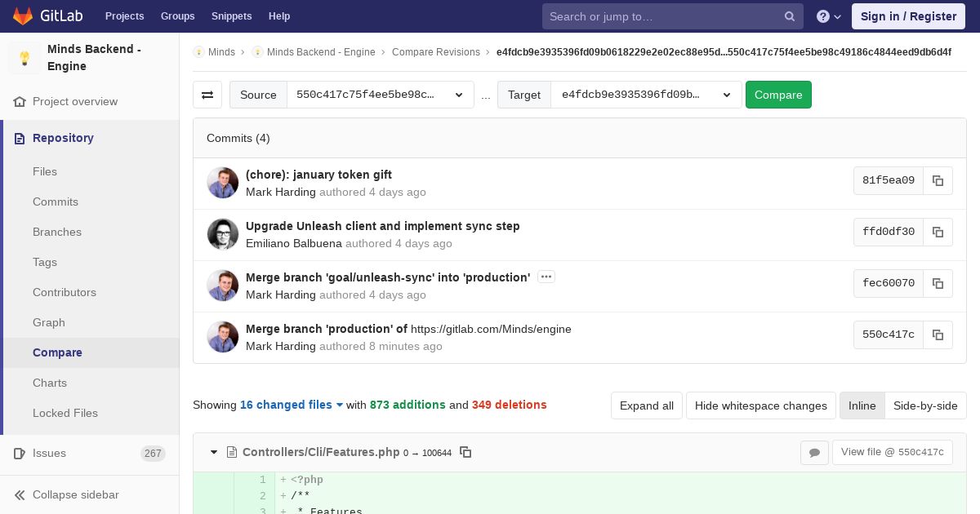Viewport: 980px width, 514px height.
Task: Switch diff view to Inline
Action: 862,405
